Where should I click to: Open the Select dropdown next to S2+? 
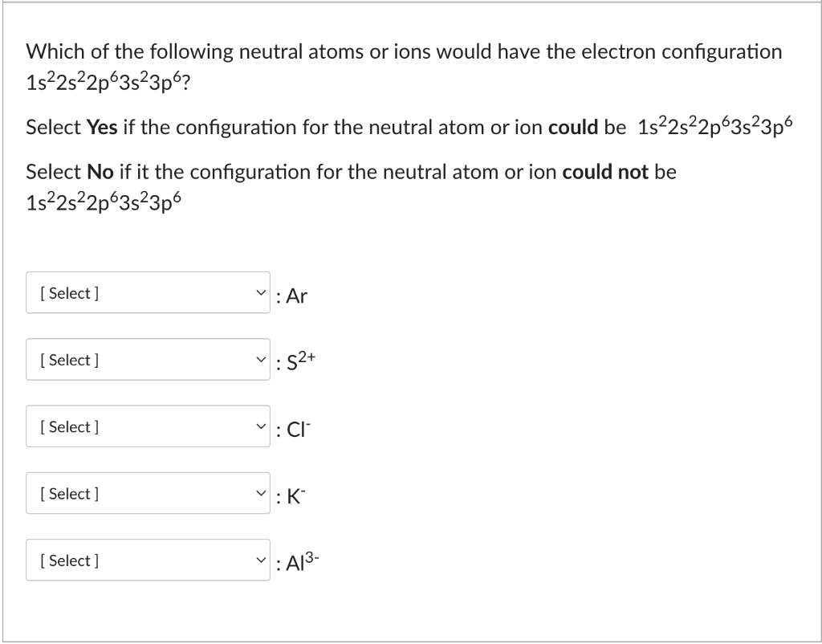click(x=148, y=359)
